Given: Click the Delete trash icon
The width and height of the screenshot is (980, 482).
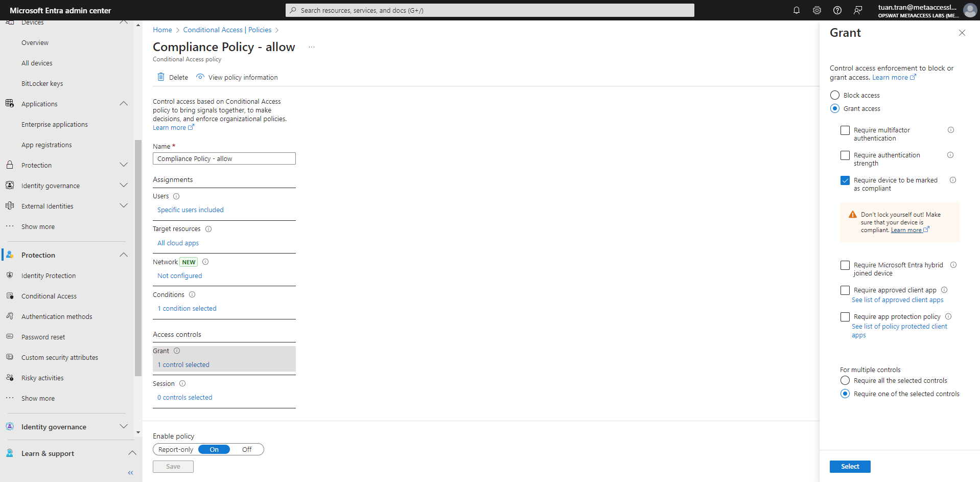Looking at the screenshot, I should (x=161, y=77).
